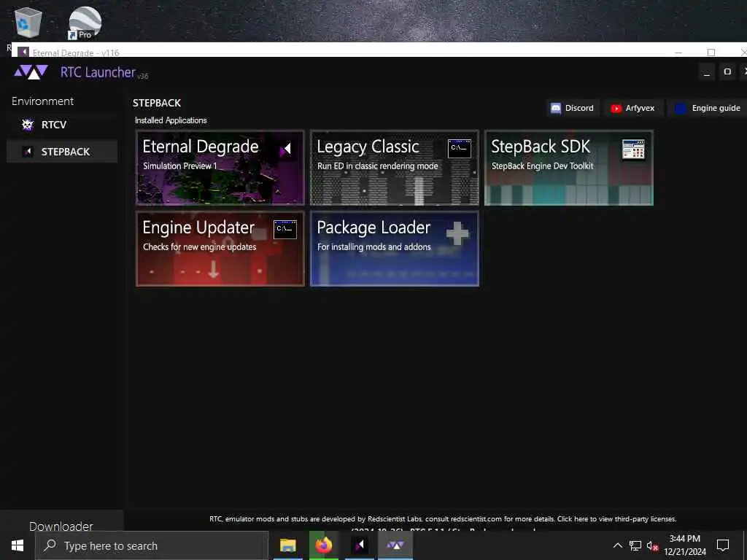This screenshot has height=560, width=747.
Task: Click the YouTube play icon beside Arfyvex
Action: coord(616,109)
